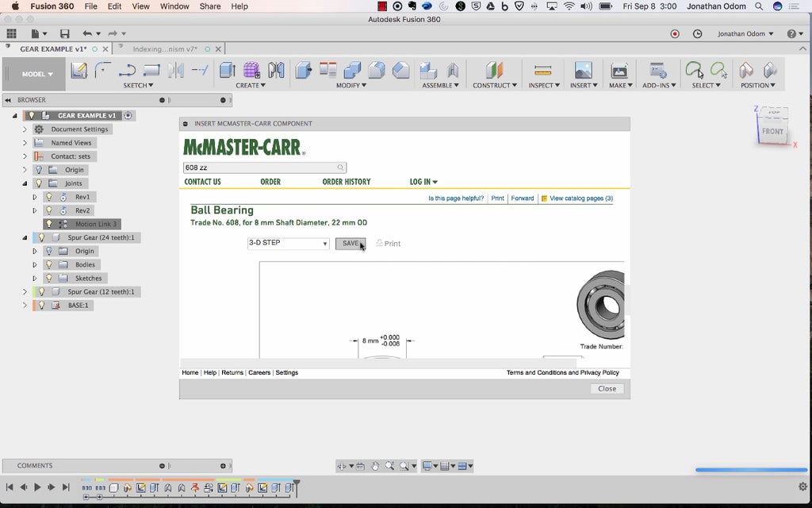Open the data panel grid icon
Image resolution: width=812 pixels, height=508 pixels.
pyautogui.click(x=11, y=33)
